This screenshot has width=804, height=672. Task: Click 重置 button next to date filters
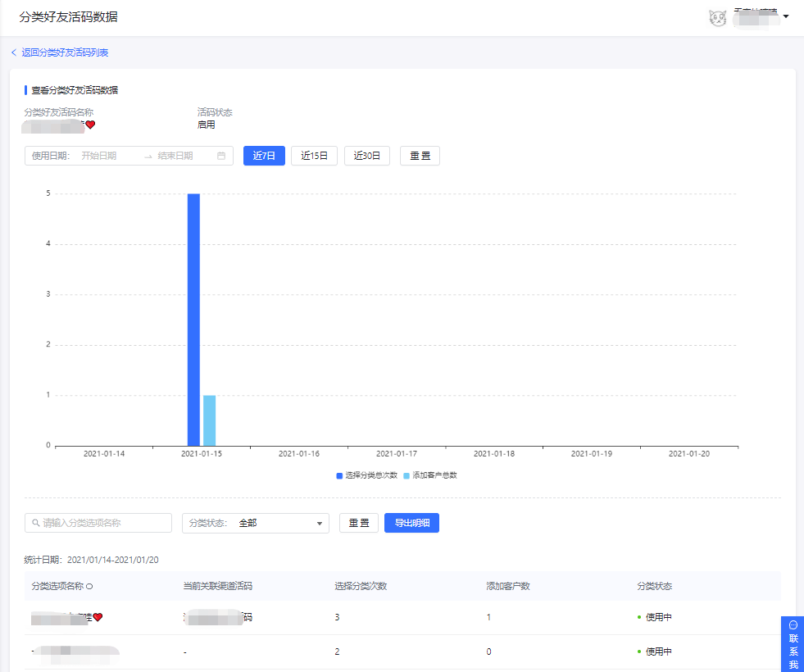click(x=420, y=156)
